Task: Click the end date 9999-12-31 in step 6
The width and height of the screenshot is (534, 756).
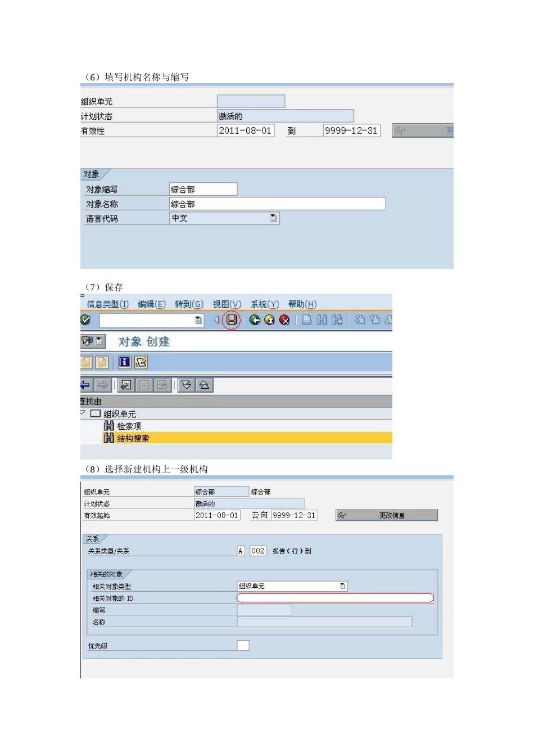Action: [351, 130]
